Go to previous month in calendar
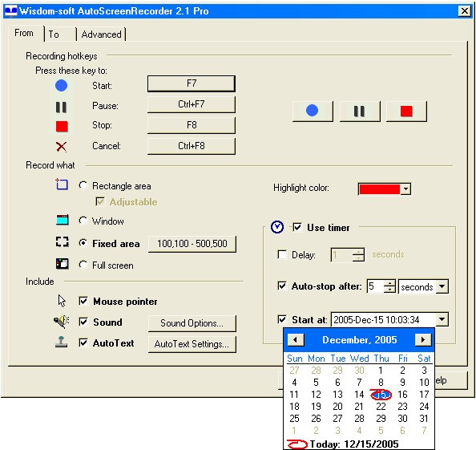 296,339
